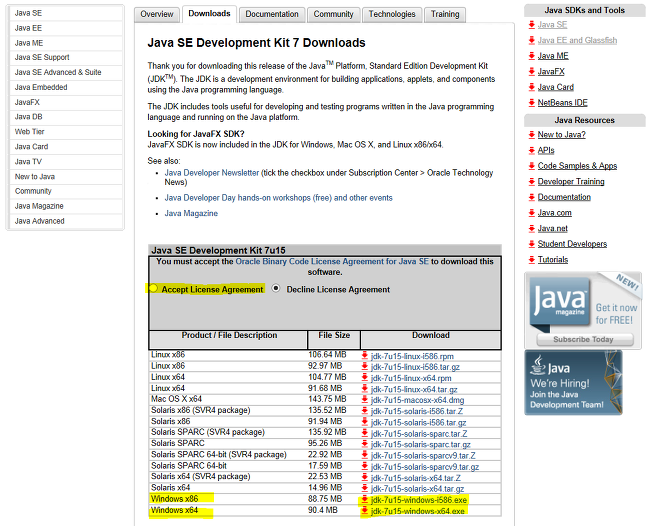Image resolution: width=650 pixels, height=526 pixels.
Task: Click red arrow icon next to Java EE and Glassfish
Action: 531,40
